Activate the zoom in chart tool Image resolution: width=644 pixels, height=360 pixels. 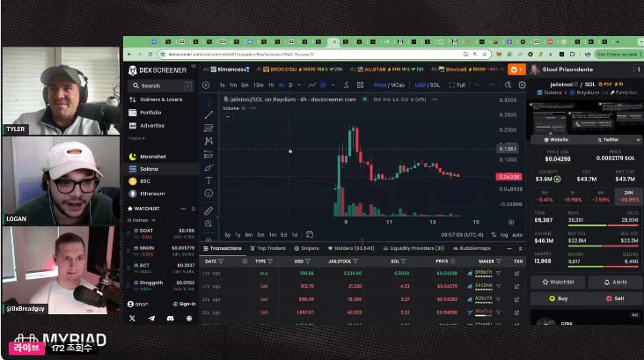point(209,224)
